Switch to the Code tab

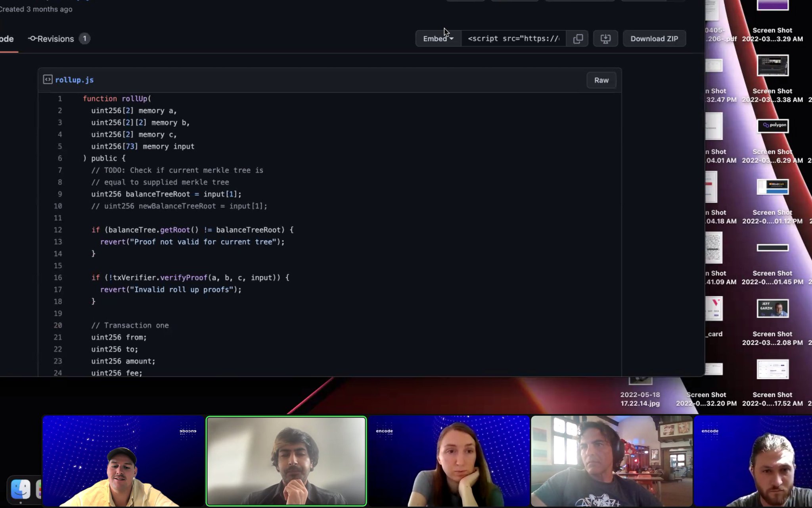coord(6,38)
